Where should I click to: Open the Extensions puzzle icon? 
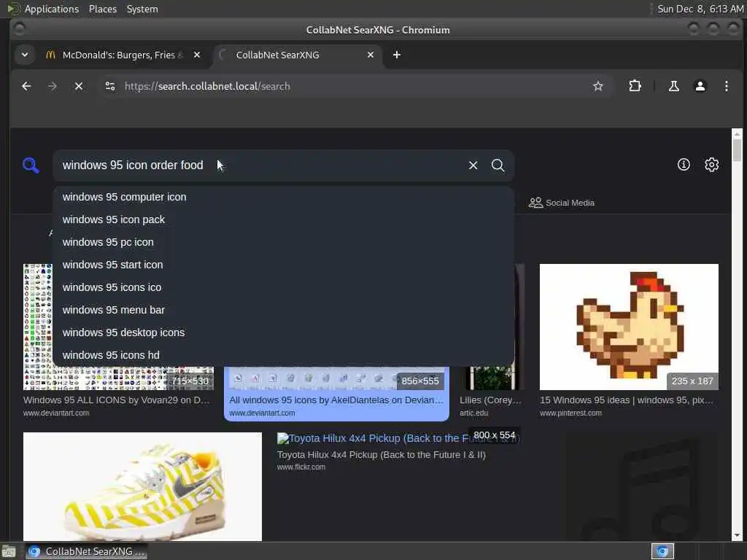pos(635,86)
